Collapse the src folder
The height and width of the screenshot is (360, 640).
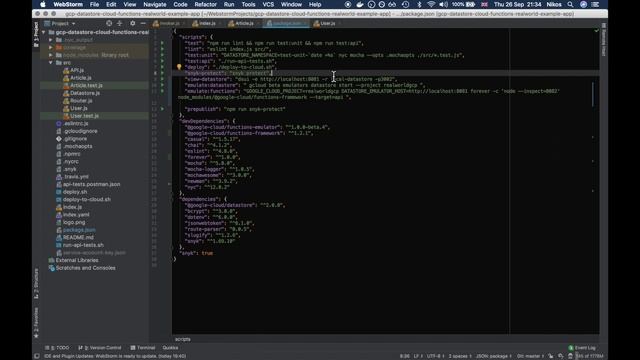tap(51, 62)
